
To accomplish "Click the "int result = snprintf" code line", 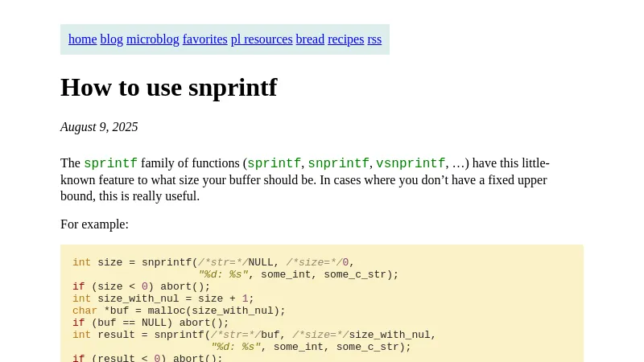I will point(254,335).
